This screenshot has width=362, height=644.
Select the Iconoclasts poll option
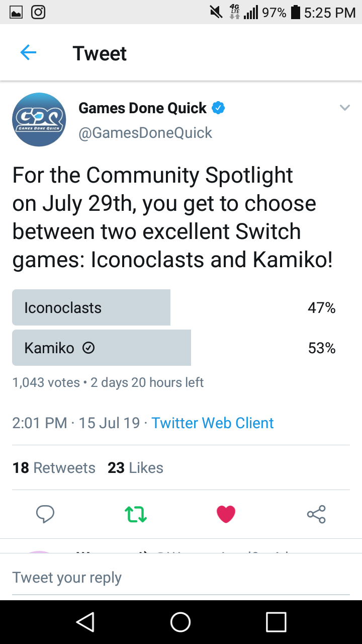click(x=92, y=307)
